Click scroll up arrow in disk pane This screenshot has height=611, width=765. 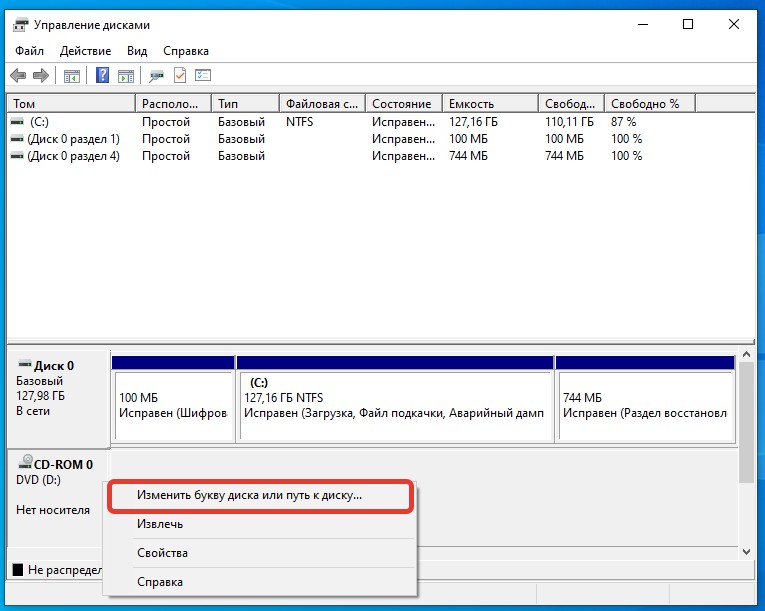point(746,354)
